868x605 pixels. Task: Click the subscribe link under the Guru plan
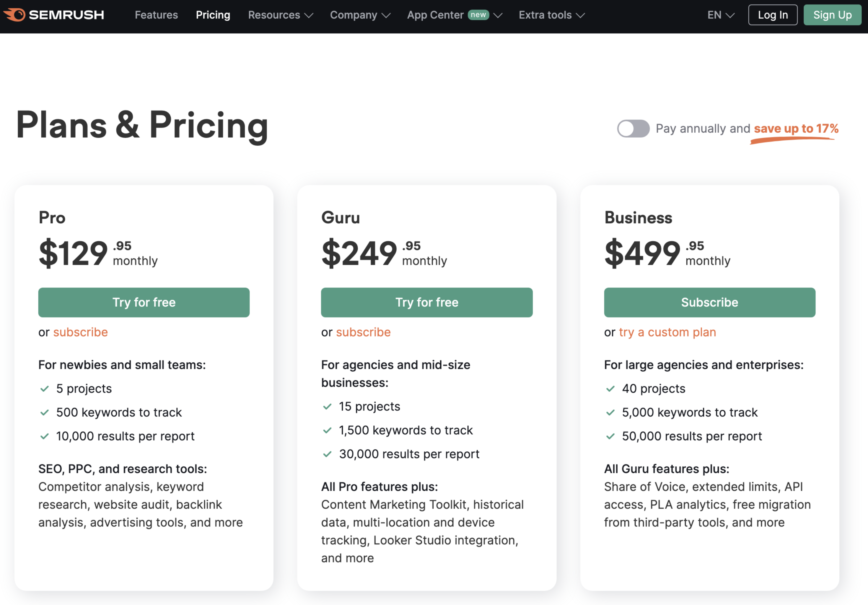pyautogui.click(x=363, y=332)
